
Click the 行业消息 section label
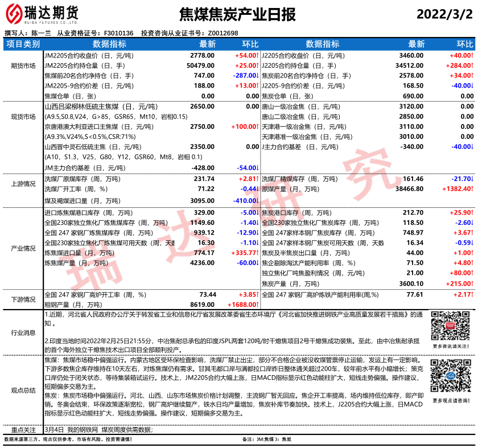click(23, 332)
